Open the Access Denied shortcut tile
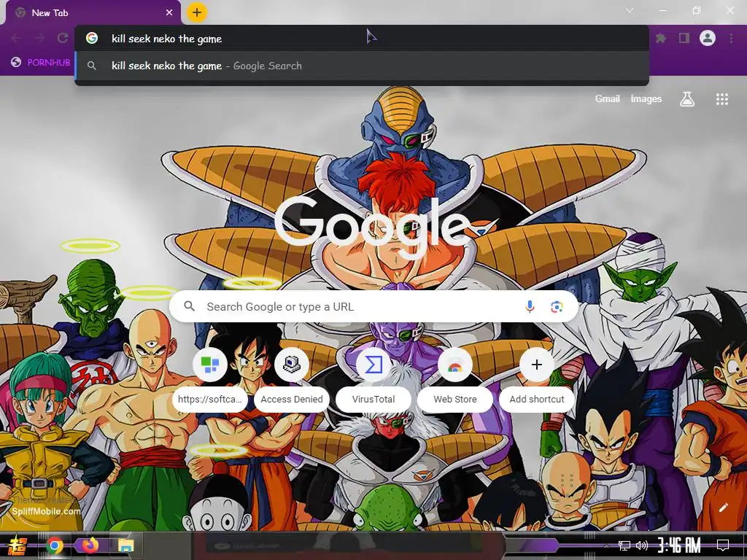This screenshot has height=560, width=747. pyautogui.click(x=292, y=381)
